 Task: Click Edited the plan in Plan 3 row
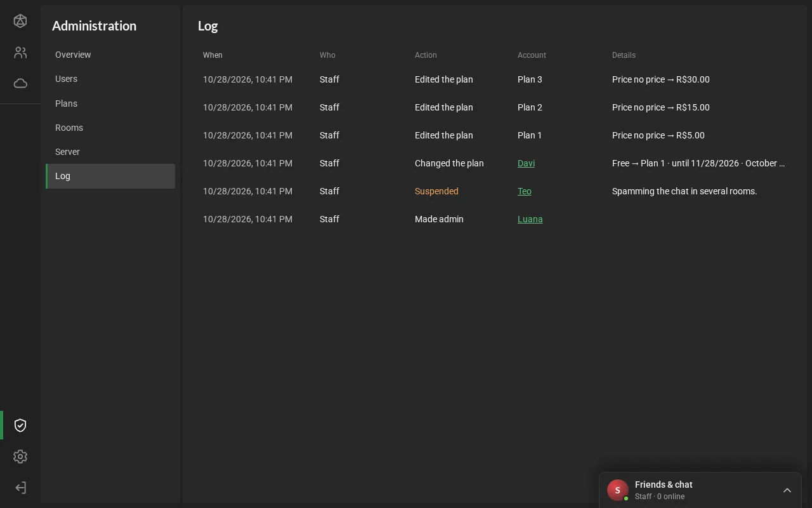tap(444, 79)
